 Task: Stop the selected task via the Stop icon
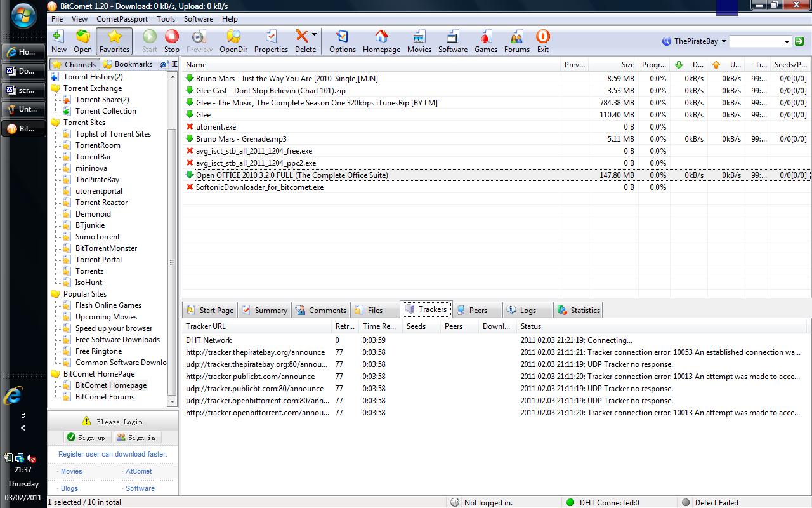coord(172,41)
